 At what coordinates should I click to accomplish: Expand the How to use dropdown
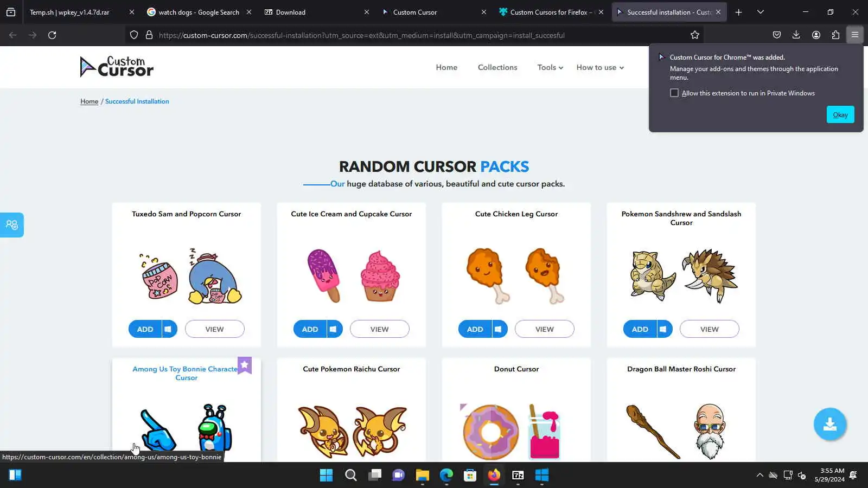point(600,67)
